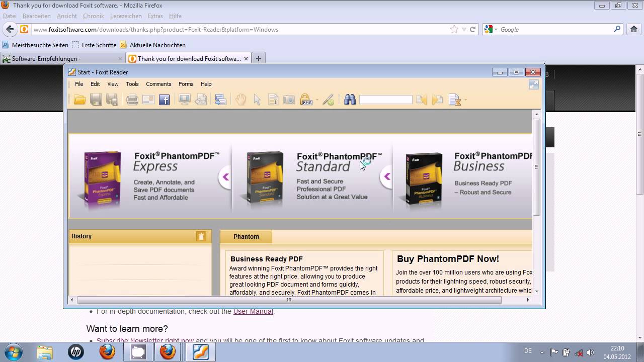This screenshot has height=362, width=644.
Task: Bookmark page with the star icon
Action: pos(455,29)
